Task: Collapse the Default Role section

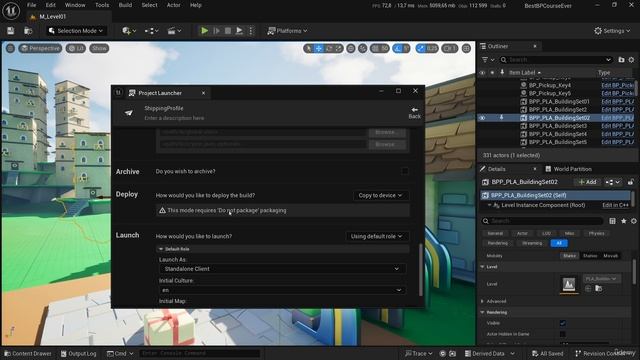Action: click(161, 249)
